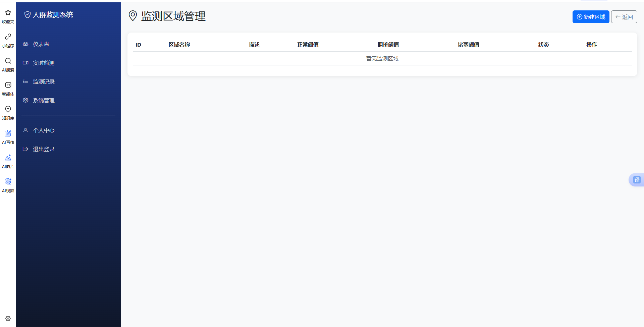Go to 仪表盘 menu item
Image resolution: width=644 pixels, height=327 pixels.
pyautogui.click(x=68, y=44)
